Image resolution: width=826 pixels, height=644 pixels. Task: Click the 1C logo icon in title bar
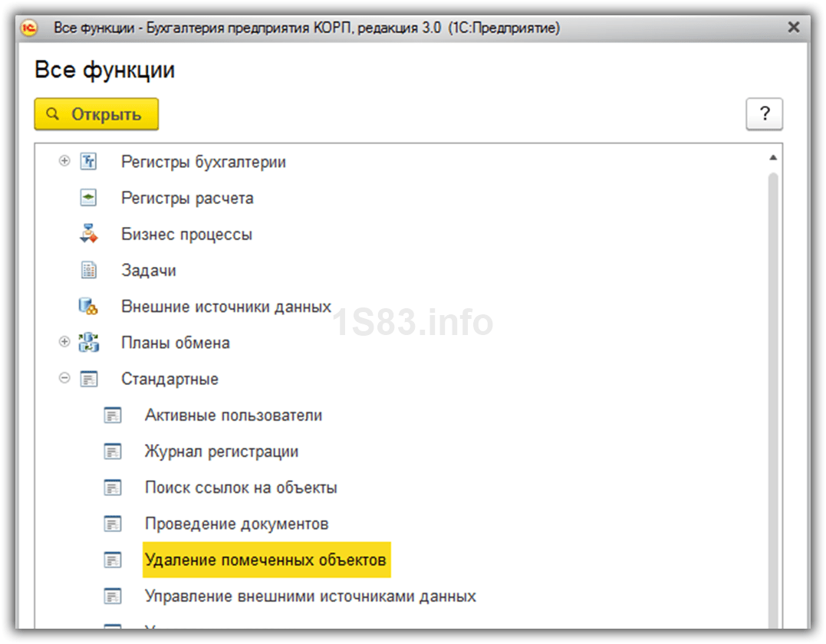[29, 28]
